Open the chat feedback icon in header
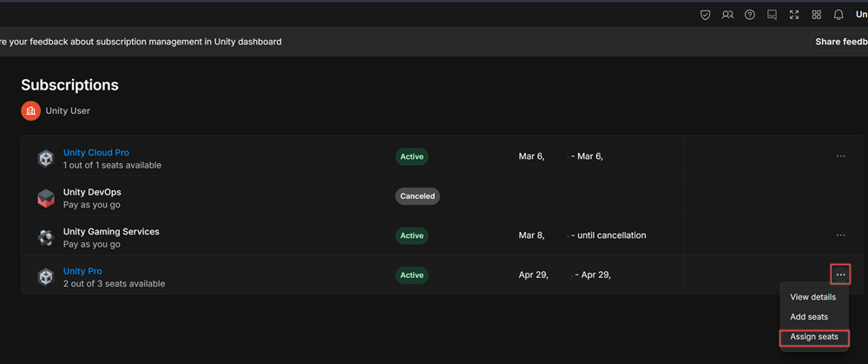 coord(772,15)
